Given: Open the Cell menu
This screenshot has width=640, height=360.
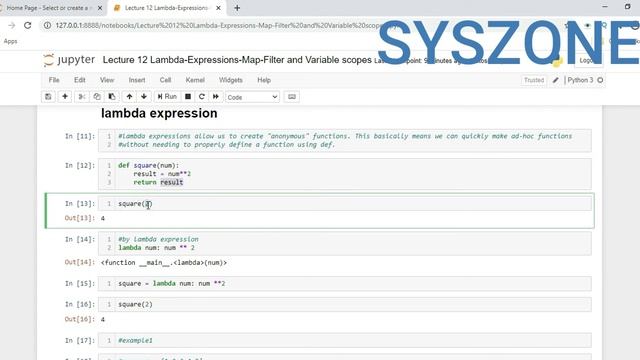Looking at the screenshot, I should 165,80.
